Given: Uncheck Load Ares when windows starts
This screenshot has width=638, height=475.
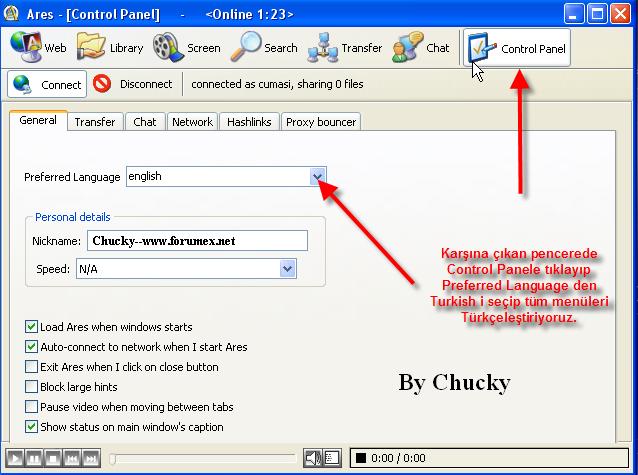Looking at the screenshot, I should [x=32, y=327].
